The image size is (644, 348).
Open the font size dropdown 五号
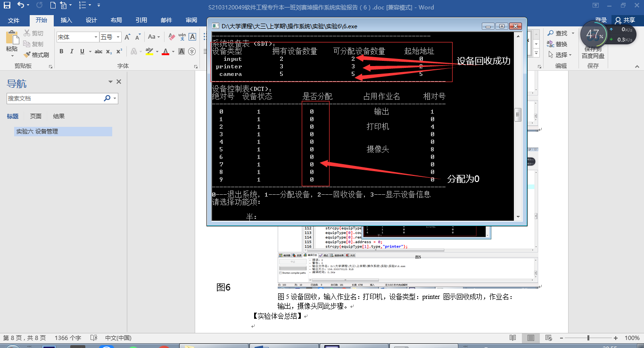click(118, 37)
